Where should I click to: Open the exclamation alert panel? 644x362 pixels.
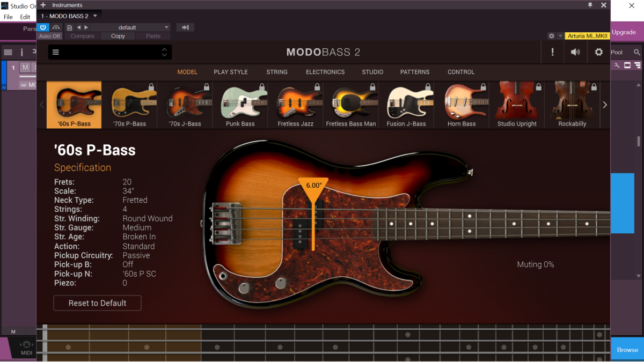pos(552,52)
